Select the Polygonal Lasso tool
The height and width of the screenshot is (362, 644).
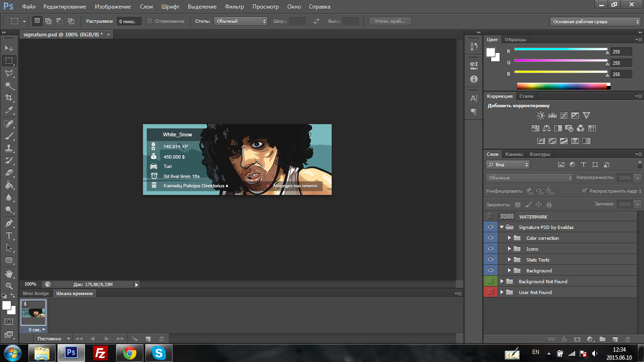click(9, 73)
